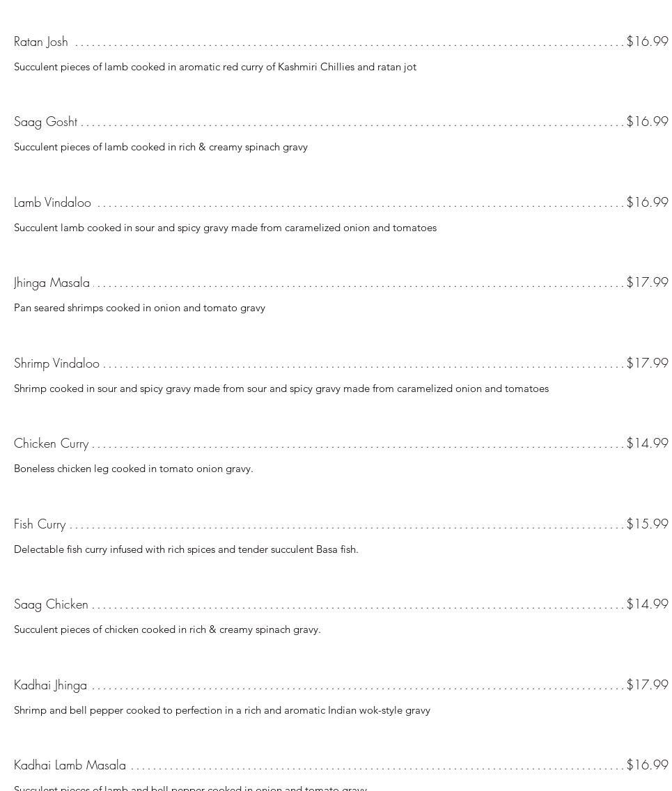
Task: Click the Pan seared shrimps description
Action: (x=139, y=308)
